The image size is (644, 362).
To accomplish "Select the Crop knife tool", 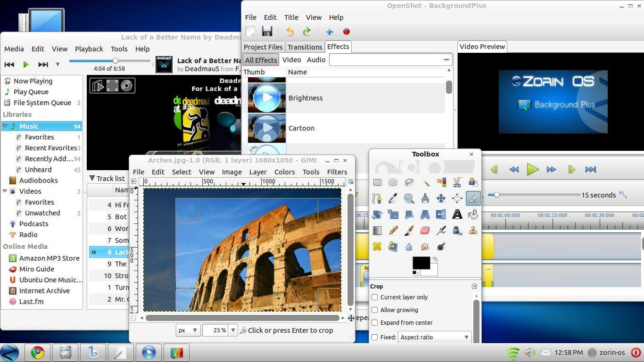I will click(473, 198).
